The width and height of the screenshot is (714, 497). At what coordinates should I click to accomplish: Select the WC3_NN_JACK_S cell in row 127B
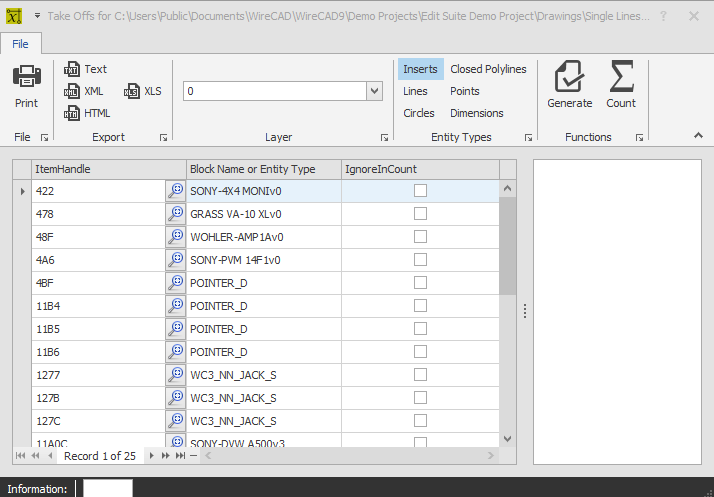point(264,398)
